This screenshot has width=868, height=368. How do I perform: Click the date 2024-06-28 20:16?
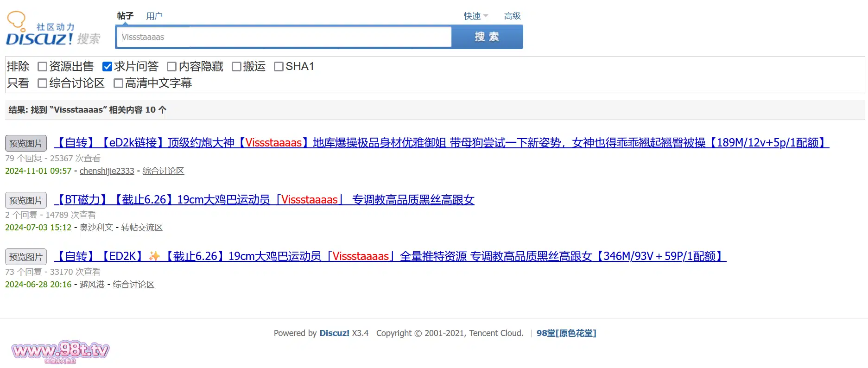tap(38, 285)
